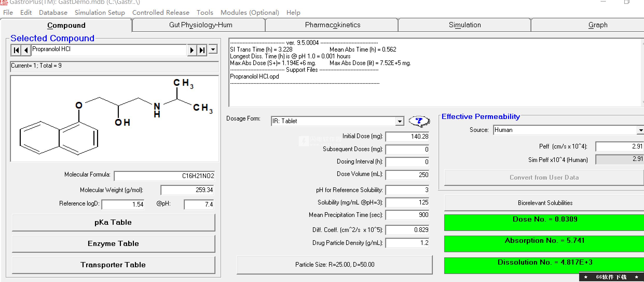
Task: Open the Edit menu
Action: click(26, 12)
